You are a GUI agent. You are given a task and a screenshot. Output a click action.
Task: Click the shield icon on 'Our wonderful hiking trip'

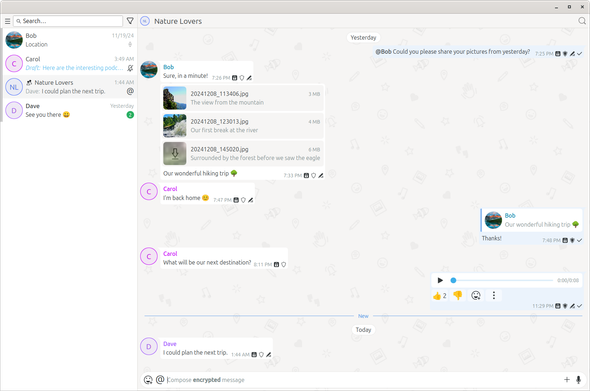314,175
